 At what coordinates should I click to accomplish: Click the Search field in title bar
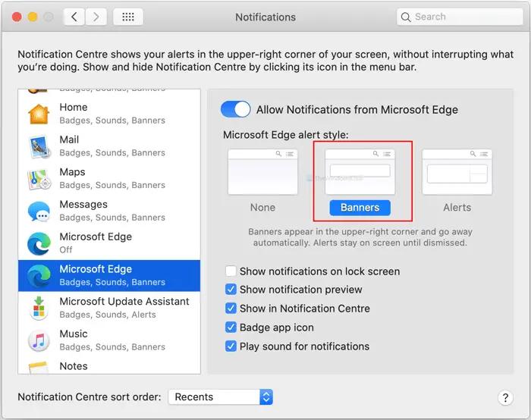point(460,17)
